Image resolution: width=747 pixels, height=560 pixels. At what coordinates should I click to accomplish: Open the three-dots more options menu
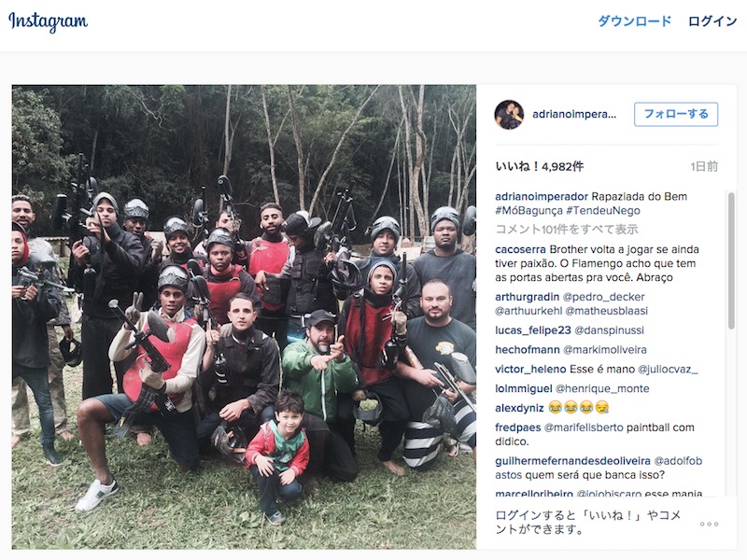coord(709,524)
